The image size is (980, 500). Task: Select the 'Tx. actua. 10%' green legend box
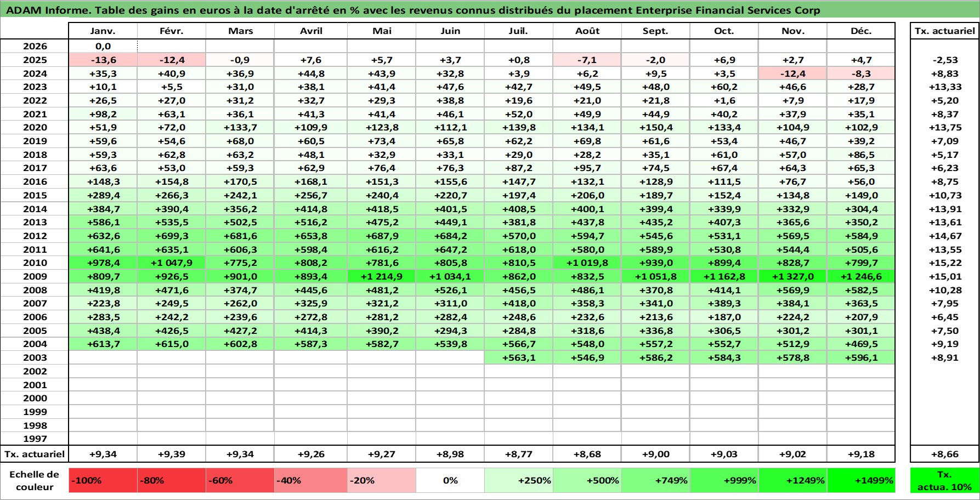pyautogui.click(x=944, y=480)
